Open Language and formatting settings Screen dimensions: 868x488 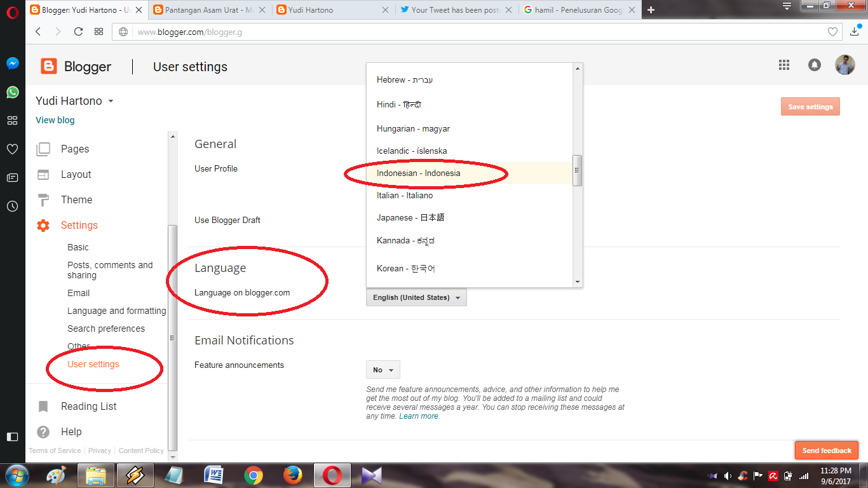click(x=116, y=311)
